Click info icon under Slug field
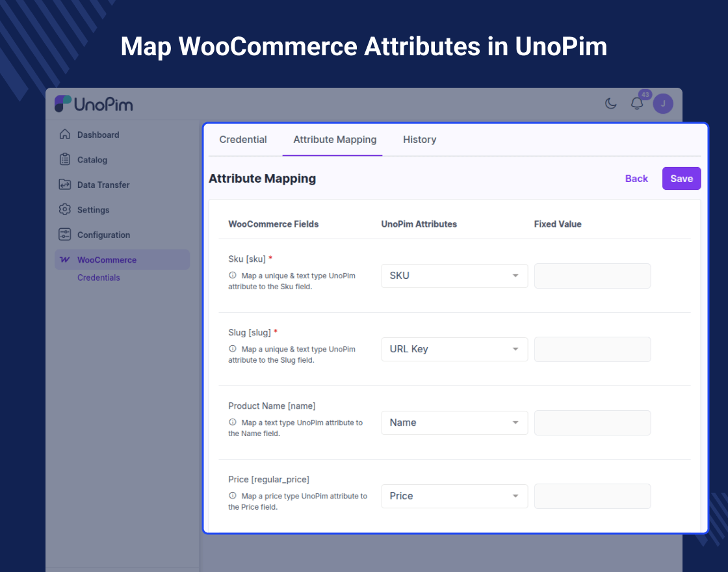 coord(233,348)
